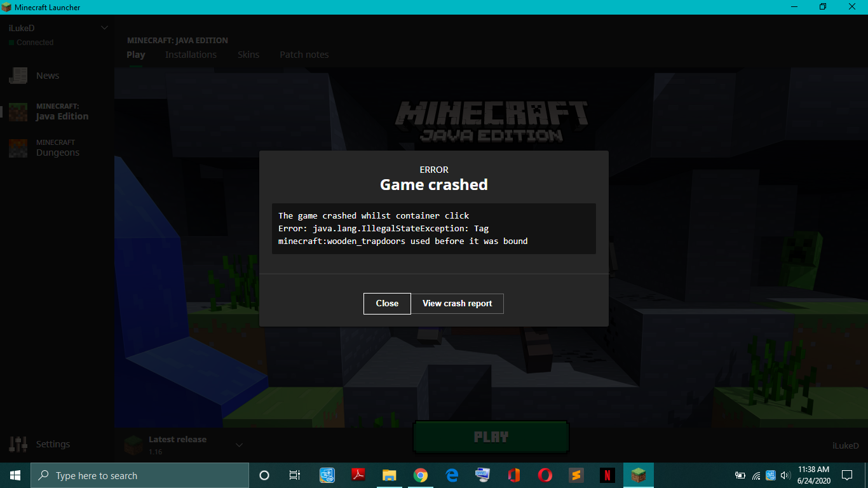Click the 'minecraft:wooden_trapdoors used before it was bound' line

click(403, 241)
